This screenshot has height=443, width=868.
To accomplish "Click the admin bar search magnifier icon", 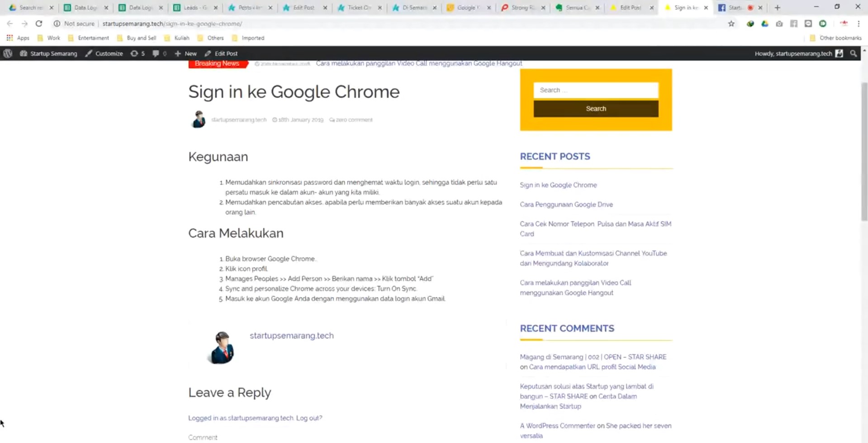I will tap(854, 53).
